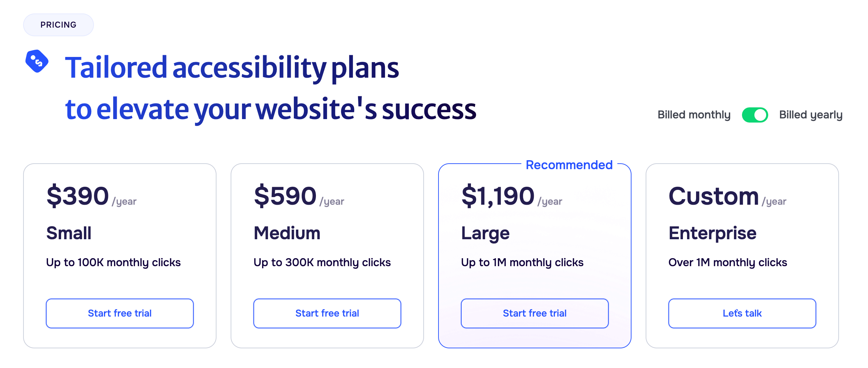
Task: Click the Let's talk button
Action: pos(742,313)
